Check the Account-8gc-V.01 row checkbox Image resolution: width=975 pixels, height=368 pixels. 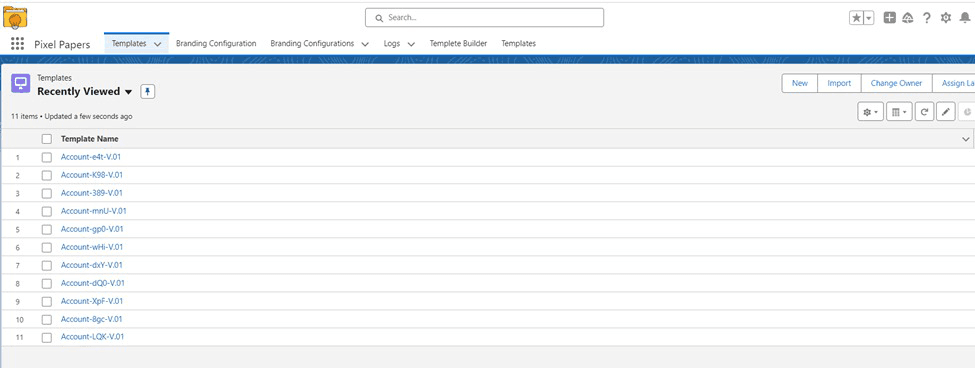(x=47, y=320)
